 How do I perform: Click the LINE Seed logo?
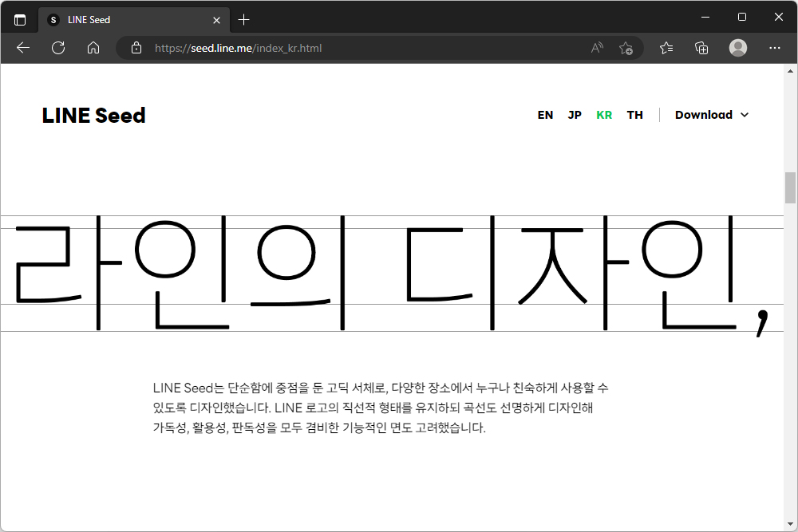pos(93,116)
